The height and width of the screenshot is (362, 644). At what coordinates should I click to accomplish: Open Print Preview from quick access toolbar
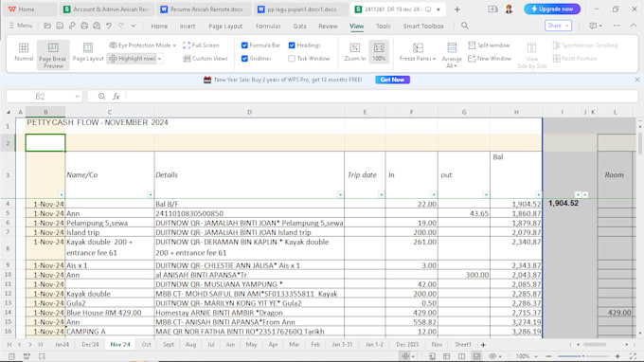pyautogui.click(x=97, y=26)
